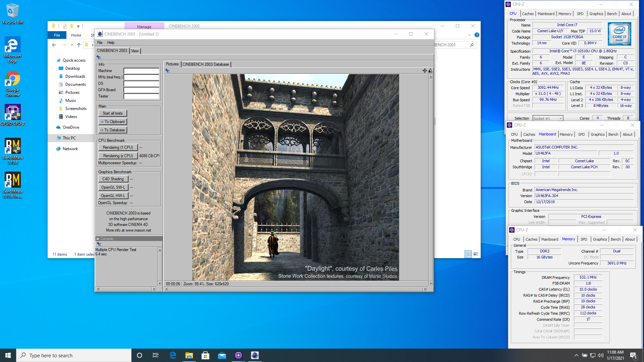The width and height of the screenshot is (644, 362).
Task: Click the Console vertical scrollbar
Action: [160, 266]
